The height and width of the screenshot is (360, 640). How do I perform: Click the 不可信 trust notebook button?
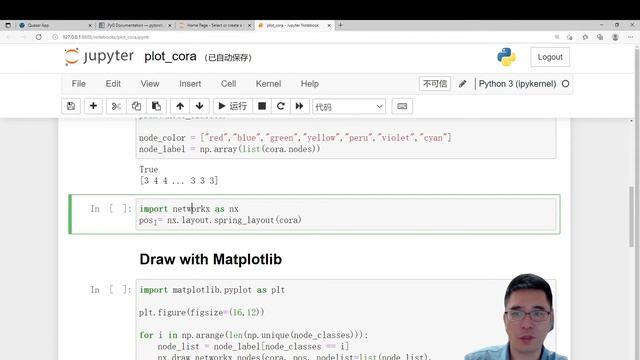click(435, 84)
